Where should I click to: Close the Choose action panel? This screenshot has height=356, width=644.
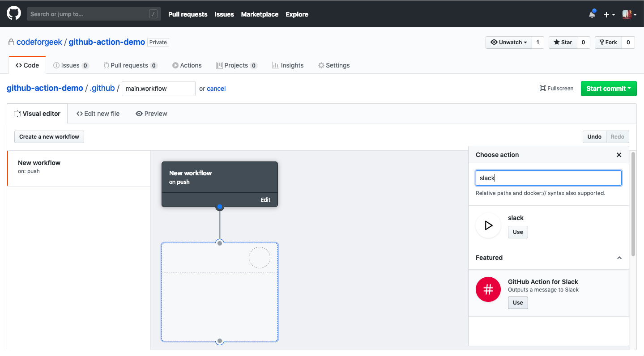point(619,155)
